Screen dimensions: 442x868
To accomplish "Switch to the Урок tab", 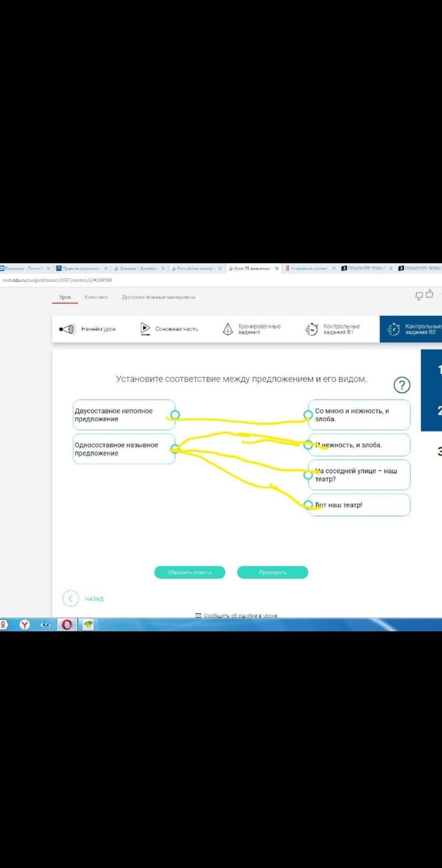I will 65,297.
